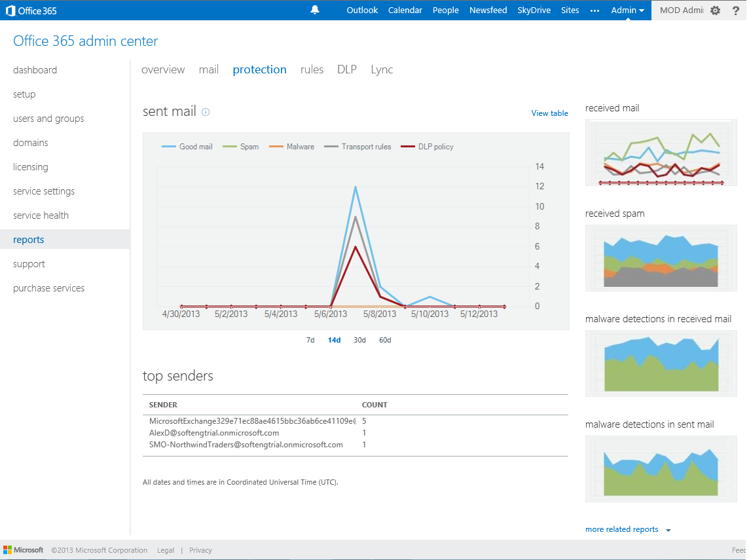
Task: Click the sent mail info icon
Action: 206,112
